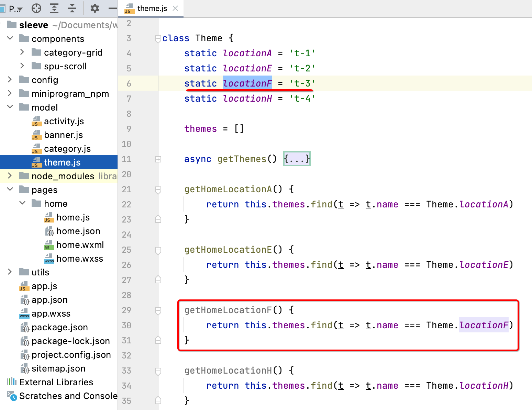Expand folded getThemes method via gutter plus

158,159
